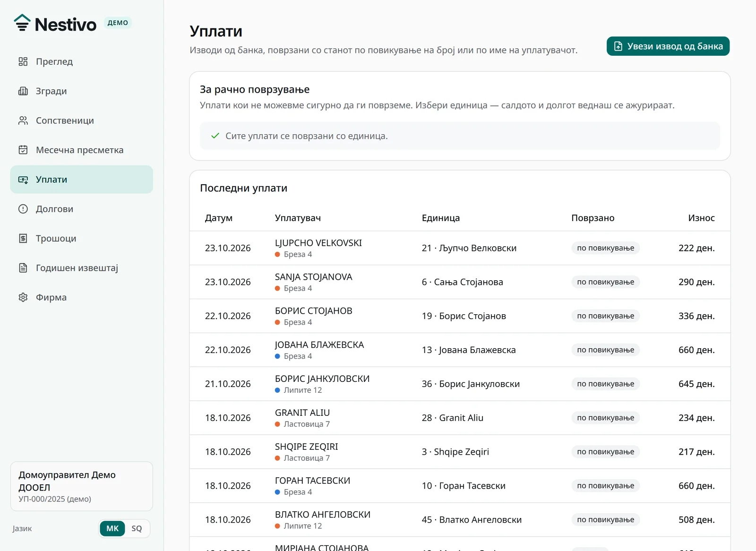Go to Згради in the sidebar

pyautogui.click(x=82, y=91)
